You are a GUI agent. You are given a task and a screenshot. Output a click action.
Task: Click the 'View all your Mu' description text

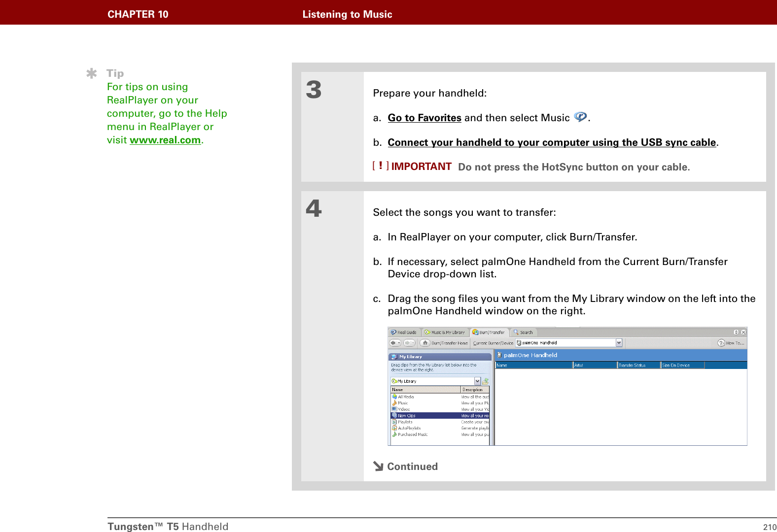coord(475,403)
